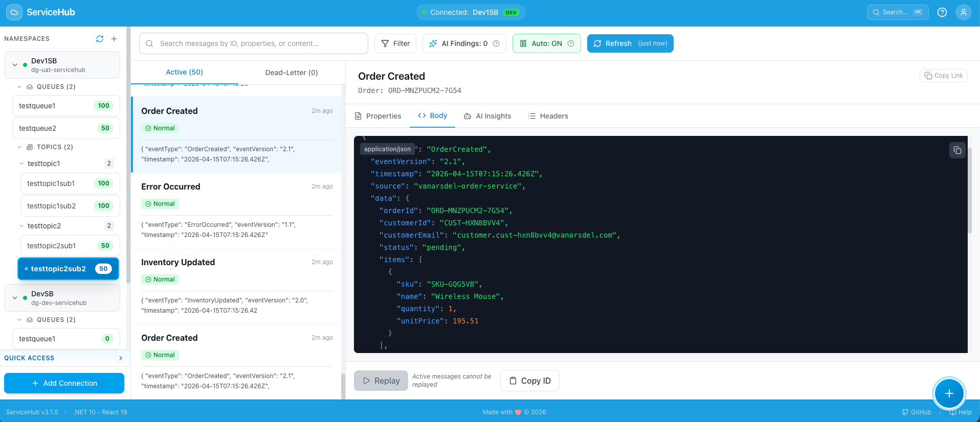Click the global Search box in header
Screen dimensions: 980x422
[898, 12]
